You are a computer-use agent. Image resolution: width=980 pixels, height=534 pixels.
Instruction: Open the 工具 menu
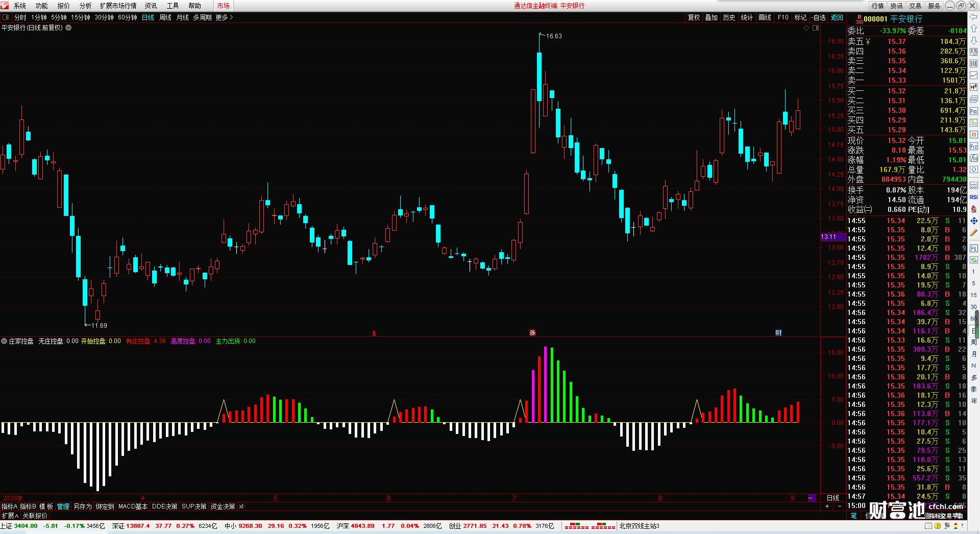(173, 6)
